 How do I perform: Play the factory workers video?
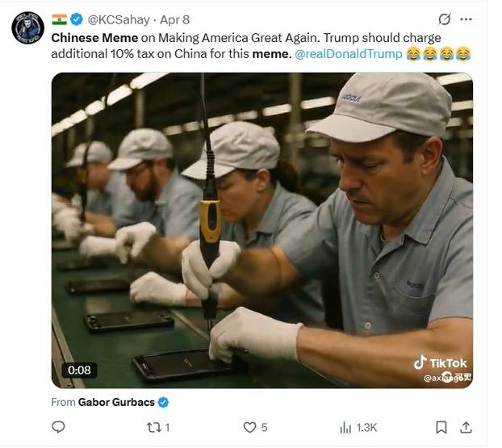tap(262, 230)
